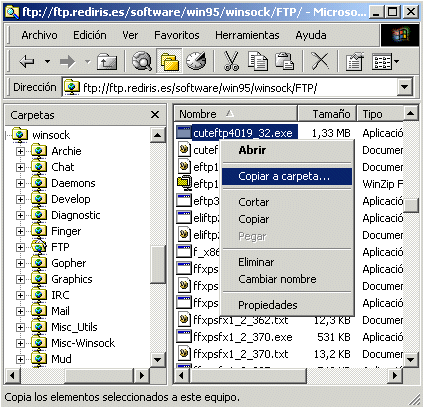Choose Cortar in the context menu

pyautogui.click(x=287, y=202)
